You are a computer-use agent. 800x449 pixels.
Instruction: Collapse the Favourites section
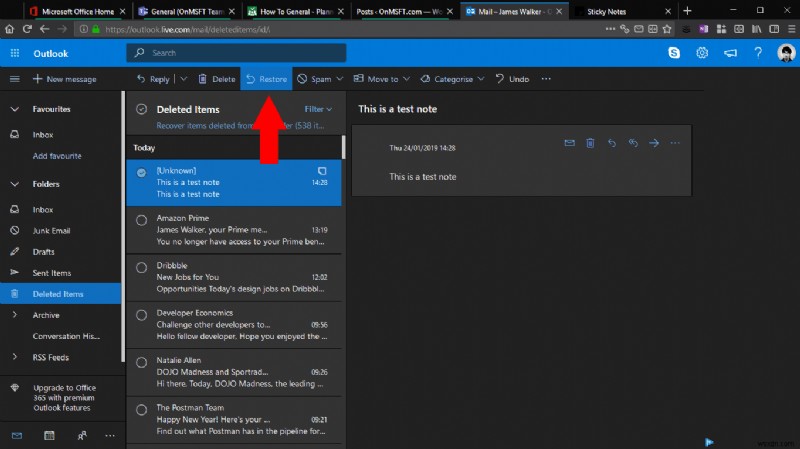[15, 108]
